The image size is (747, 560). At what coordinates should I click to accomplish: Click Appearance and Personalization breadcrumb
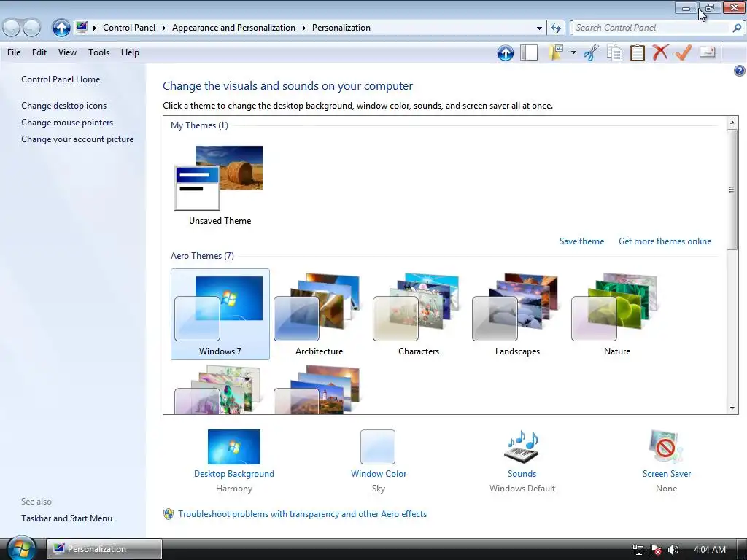coord(233,28)
